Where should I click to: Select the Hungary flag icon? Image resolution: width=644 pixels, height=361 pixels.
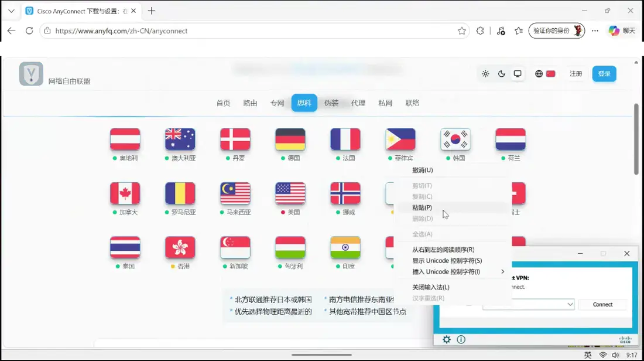point(290,247)
